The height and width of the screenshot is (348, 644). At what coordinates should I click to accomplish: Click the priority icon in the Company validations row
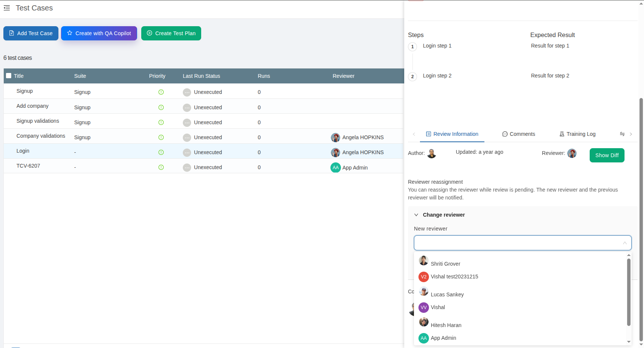point(161,137)
